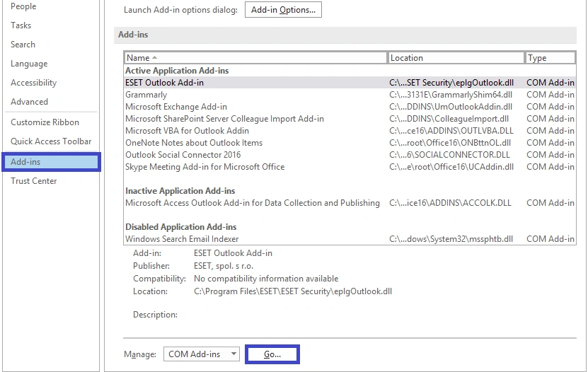Select Tasks in the sidebar
The height and width of the screenshot is (372, 588).
21,25
